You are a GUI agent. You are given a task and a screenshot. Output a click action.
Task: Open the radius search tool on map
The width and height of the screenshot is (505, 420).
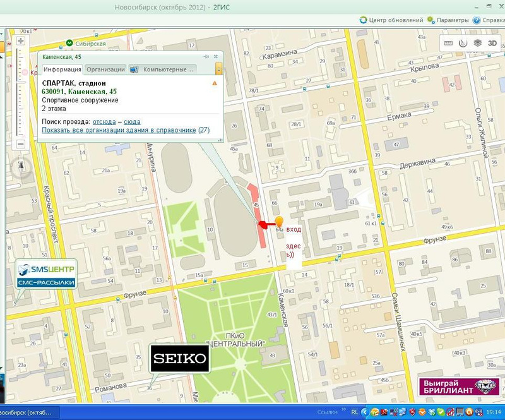point(463,42)
